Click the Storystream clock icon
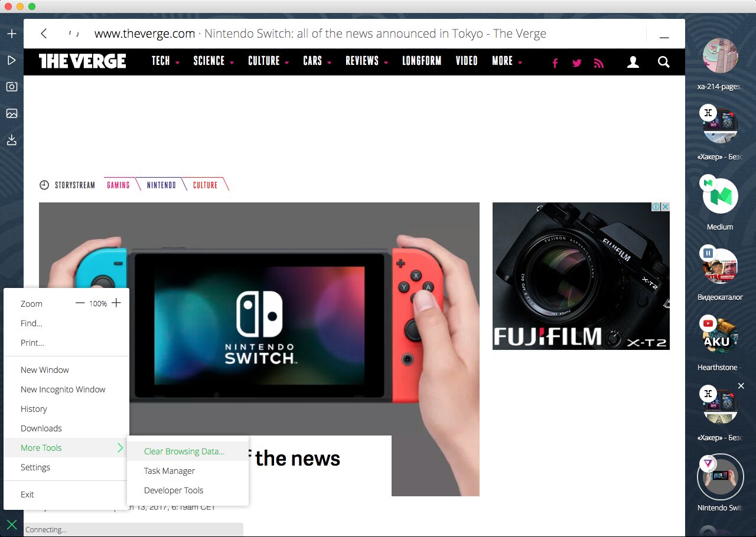 [x=44, y=185]
